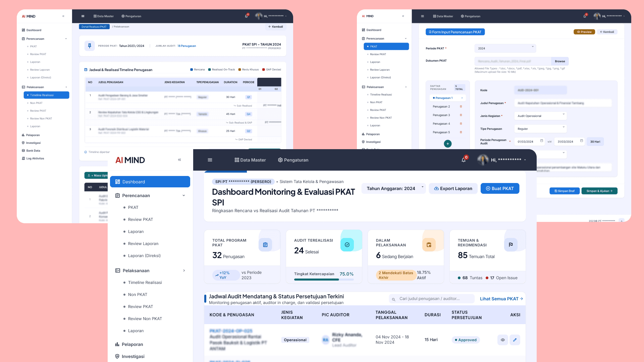Collapse sidebar with double-chevron in front window
The height and width of the screenshot is (362, 644).
pos(179,160)
